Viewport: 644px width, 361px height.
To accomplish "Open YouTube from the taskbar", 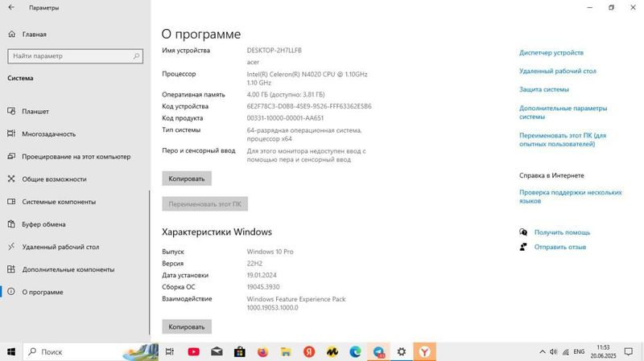I will pos(193,351).
